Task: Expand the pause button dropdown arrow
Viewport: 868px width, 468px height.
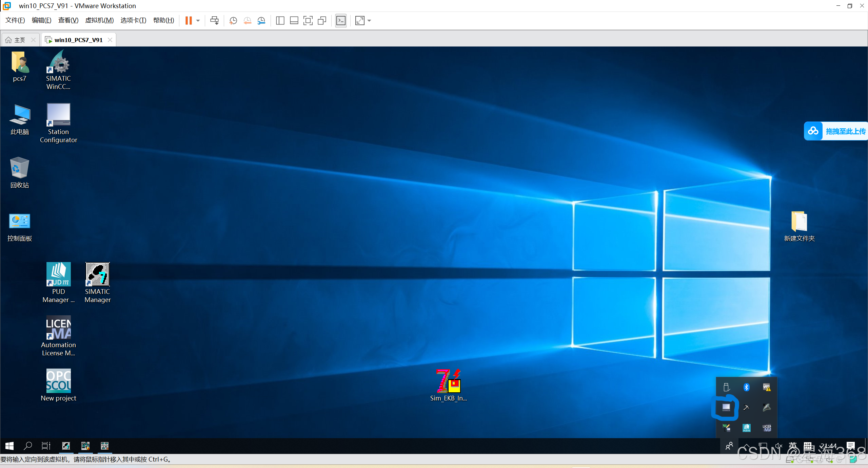Action: click(x=198, y=21)
